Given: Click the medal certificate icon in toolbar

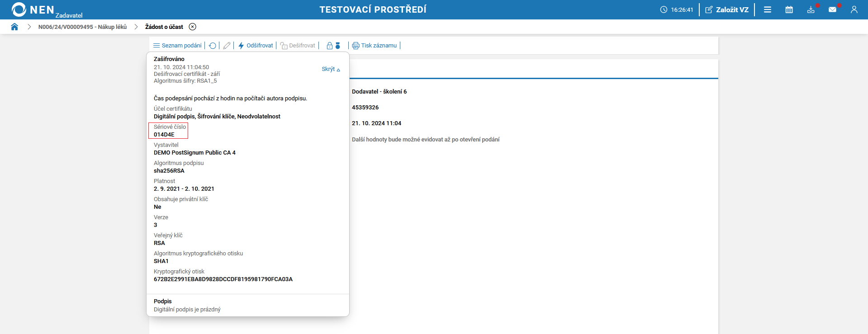Looking at the screenshot, I should (337, 46).
